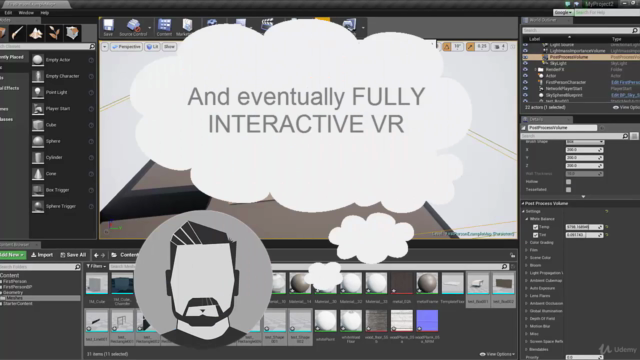640x360 pixels.
Task: Toggle the Tint checkbox
Action: 536,235
